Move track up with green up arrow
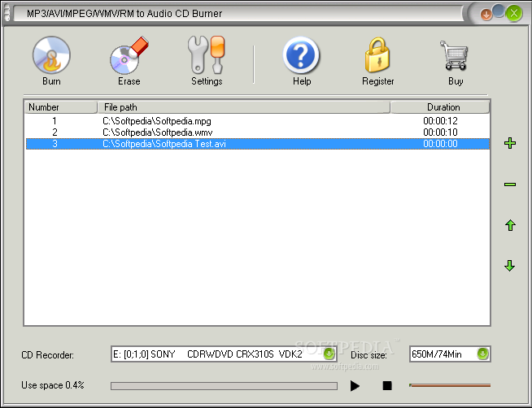532x408 pixels. (x=510, y=225)
